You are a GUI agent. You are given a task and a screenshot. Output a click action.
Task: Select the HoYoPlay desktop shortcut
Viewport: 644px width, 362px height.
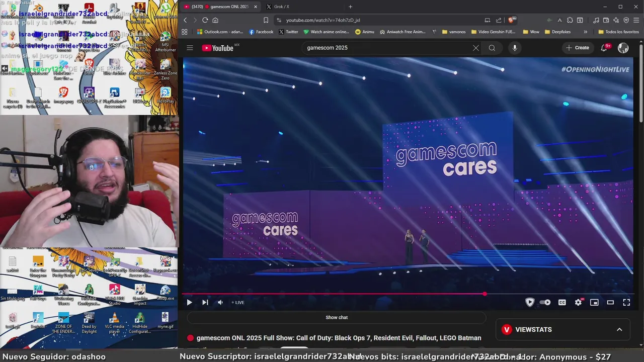point(165,96)
